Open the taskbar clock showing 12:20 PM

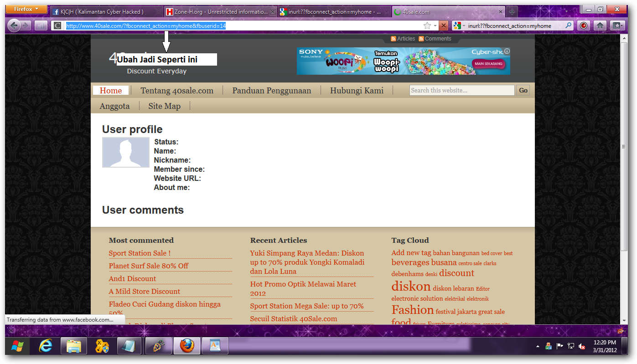605,346
